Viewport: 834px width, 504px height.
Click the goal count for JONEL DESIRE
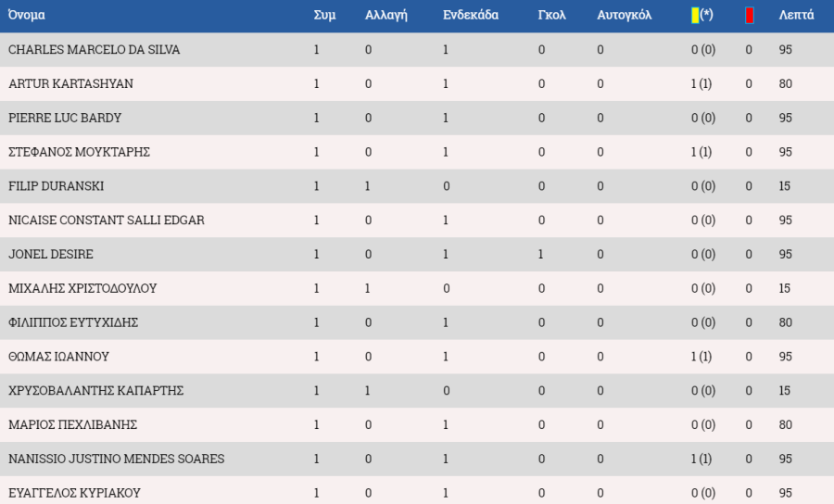tap(541, 254)
